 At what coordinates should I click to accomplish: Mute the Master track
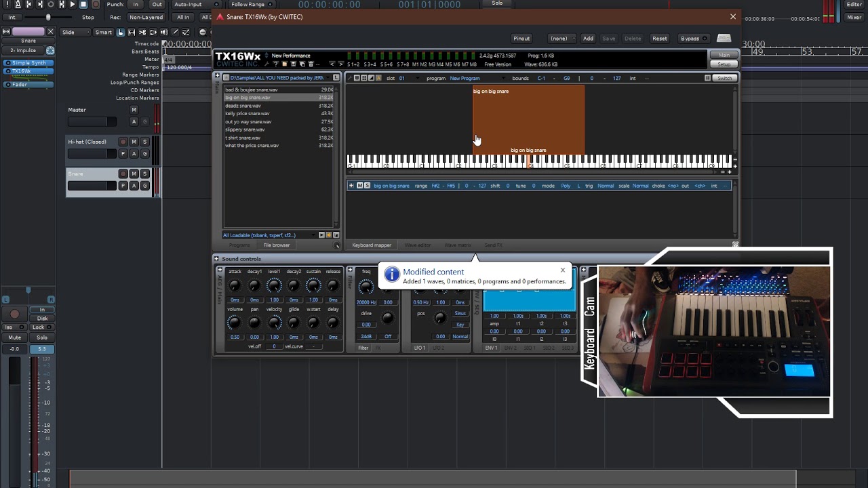[x=134, y=110]
